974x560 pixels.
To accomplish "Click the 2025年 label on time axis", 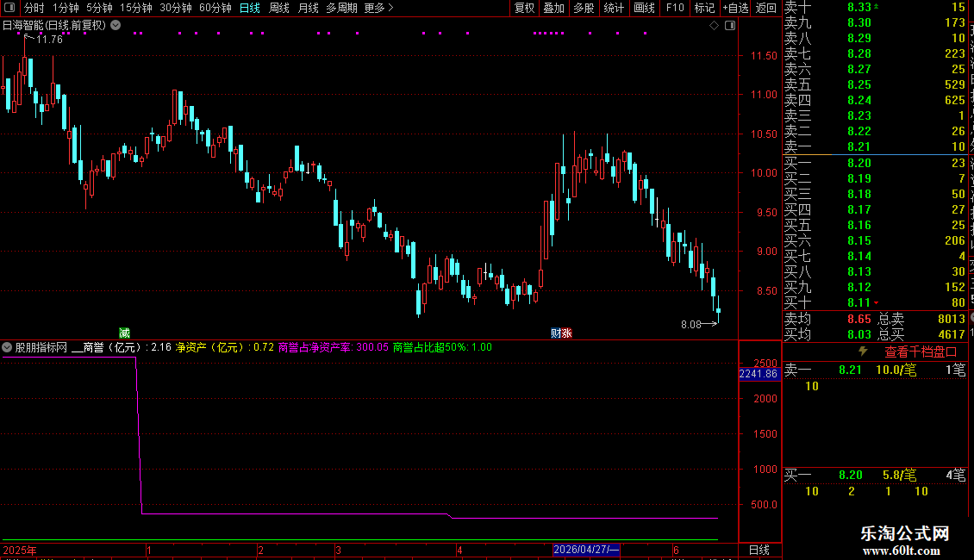I will point(19,550).
